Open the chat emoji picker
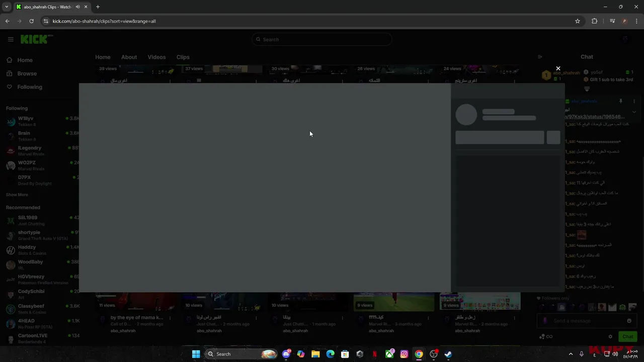This screenshot has height=362, width=644. coord(629,321)
